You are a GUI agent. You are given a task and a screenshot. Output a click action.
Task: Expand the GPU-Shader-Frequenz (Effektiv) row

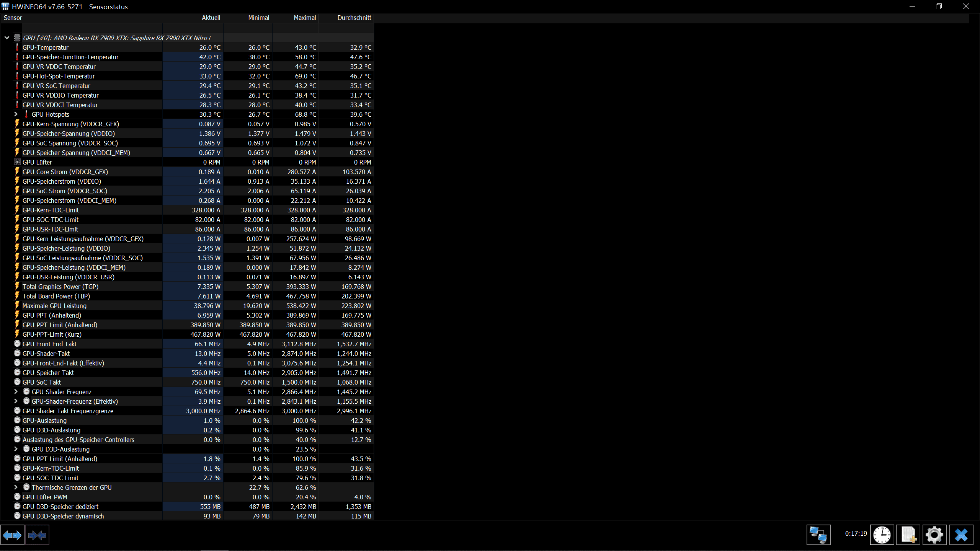pos(16,401)
